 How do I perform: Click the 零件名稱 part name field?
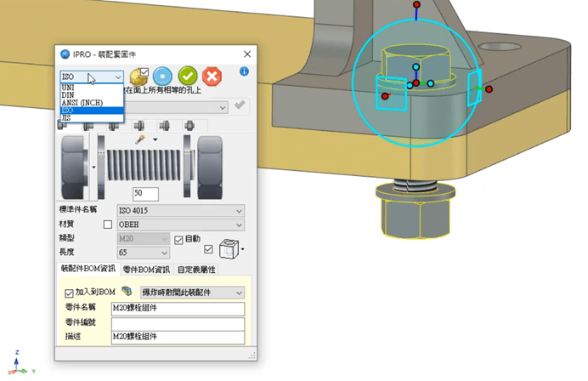178,309
